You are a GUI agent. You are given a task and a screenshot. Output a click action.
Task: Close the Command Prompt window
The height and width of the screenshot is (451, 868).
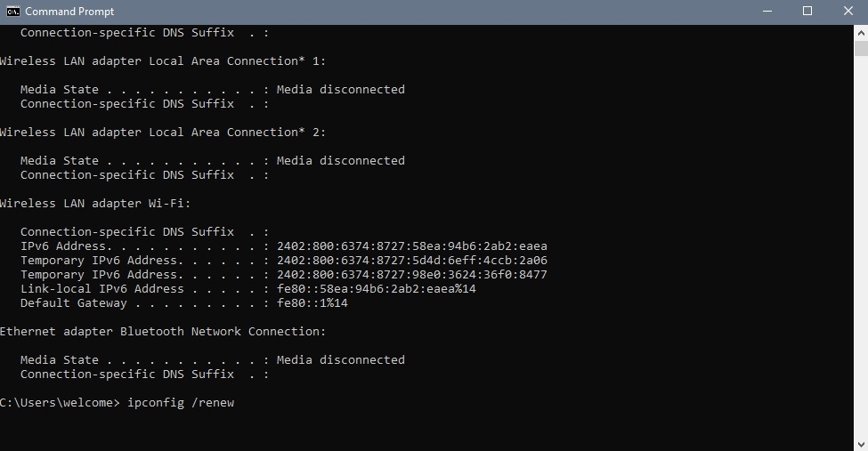click(x=848, y=12)
